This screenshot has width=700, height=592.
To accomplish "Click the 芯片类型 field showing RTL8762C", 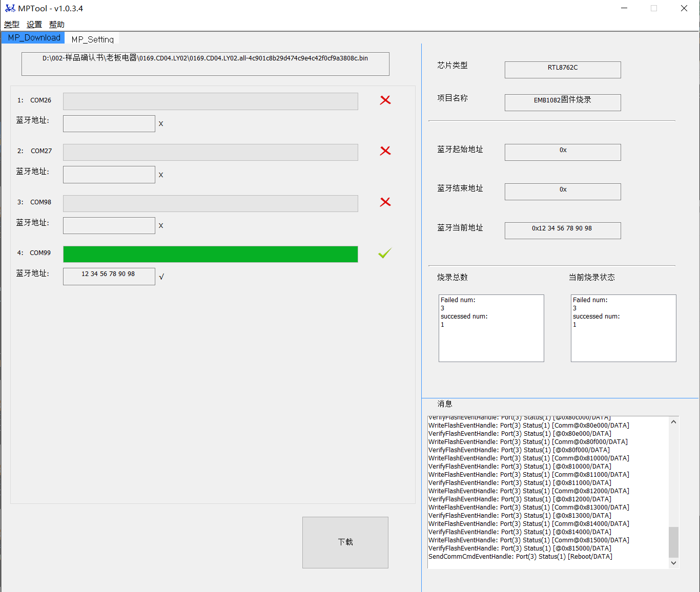I will (x=563, y=70).
